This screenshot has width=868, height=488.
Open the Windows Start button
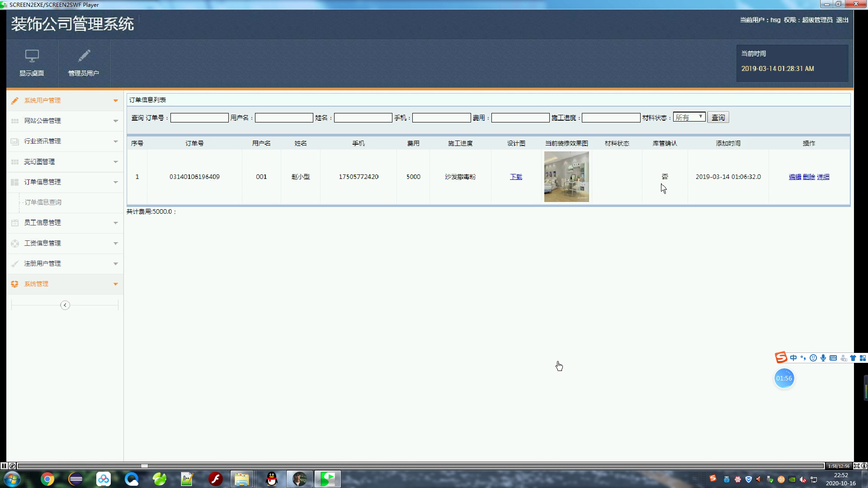click(x=12, y=479)
